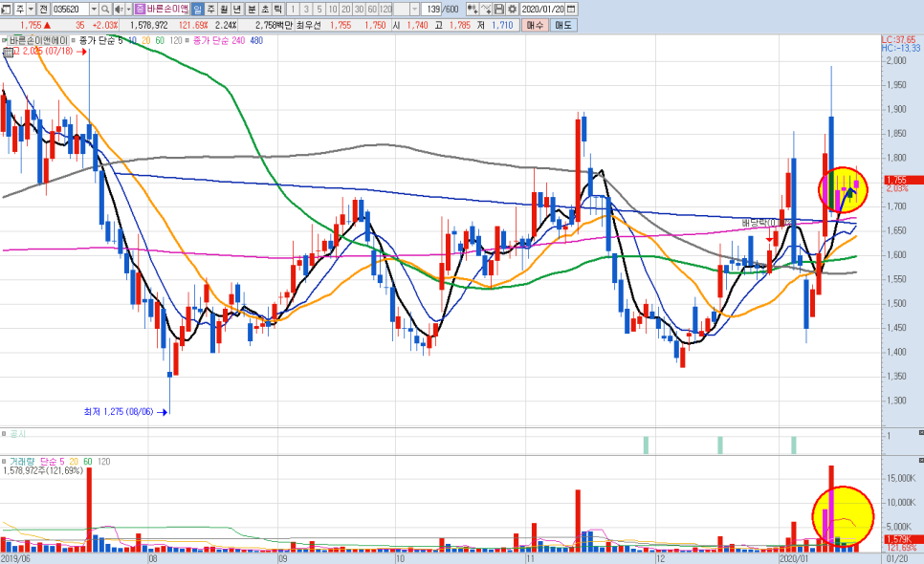Select the 초 second period button
The image size is (924, 564).
tap(265, 9)
